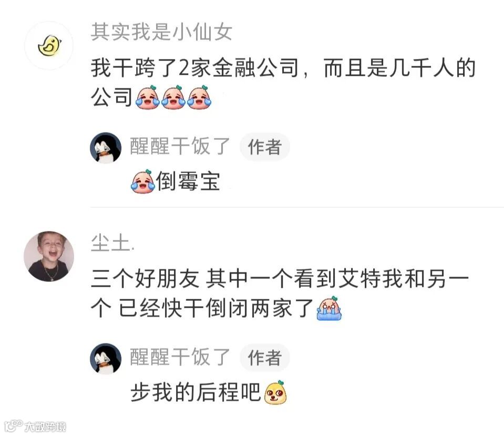This screenshot has height=436, width=504.
Task: Tap the crying emoji after 闭两家了
Action: [x=329, y=308]
